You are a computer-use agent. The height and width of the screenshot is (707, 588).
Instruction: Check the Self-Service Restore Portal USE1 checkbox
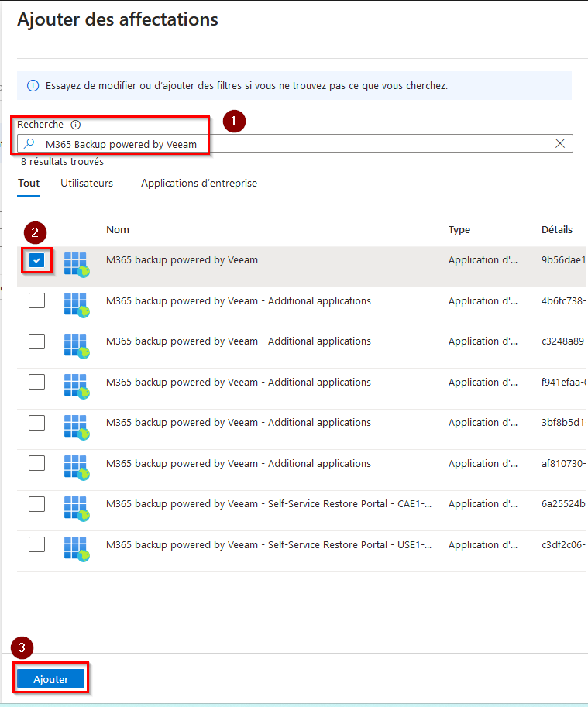pos(36,544)
